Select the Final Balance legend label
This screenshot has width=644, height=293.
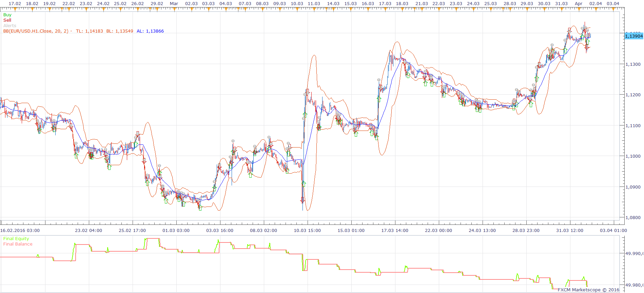(x=18, y=244)
